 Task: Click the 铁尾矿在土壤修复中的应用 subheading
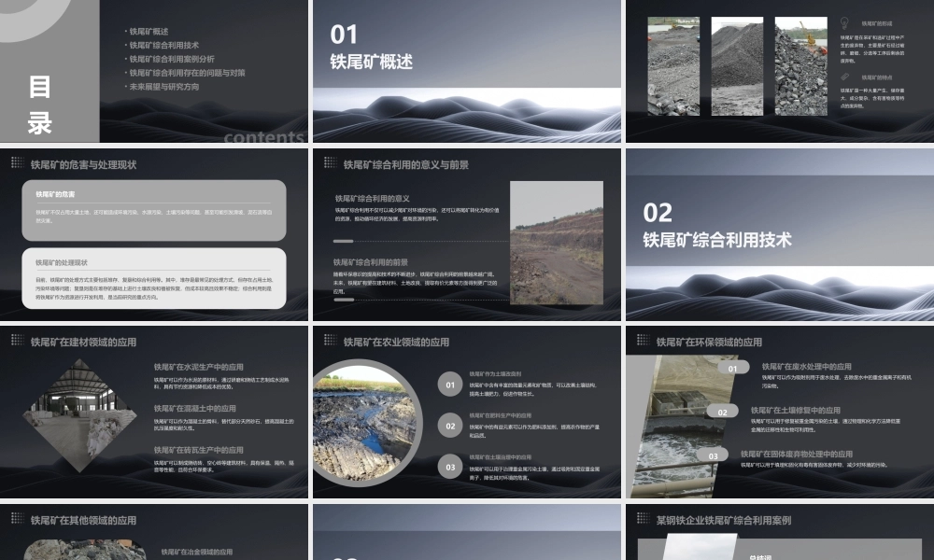(795, 410)
